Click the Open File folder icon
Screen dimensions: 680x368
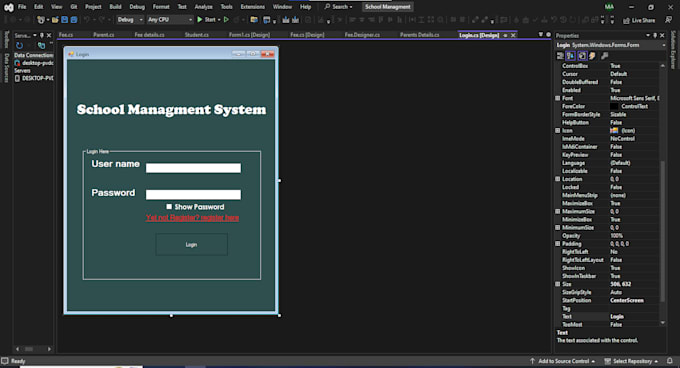[55, 20]
